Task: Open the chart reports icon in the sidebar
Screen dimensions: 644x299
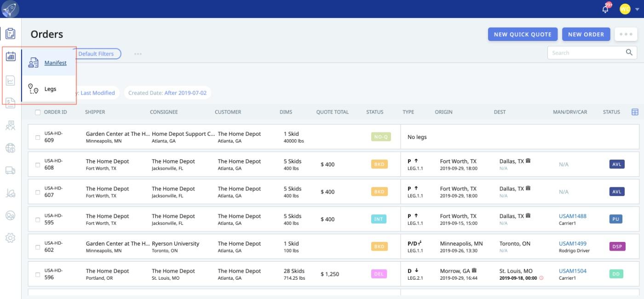Action: [11, 81]
